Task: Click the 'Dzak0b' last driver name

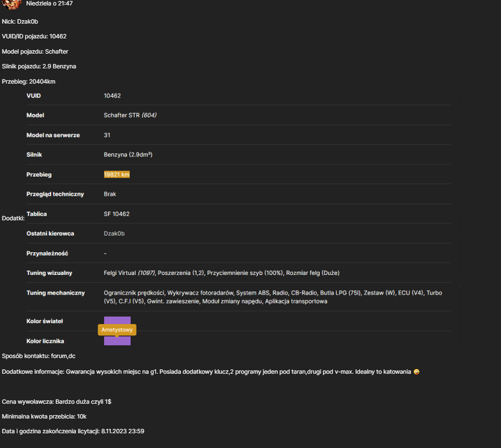Action: coord(114,234)
